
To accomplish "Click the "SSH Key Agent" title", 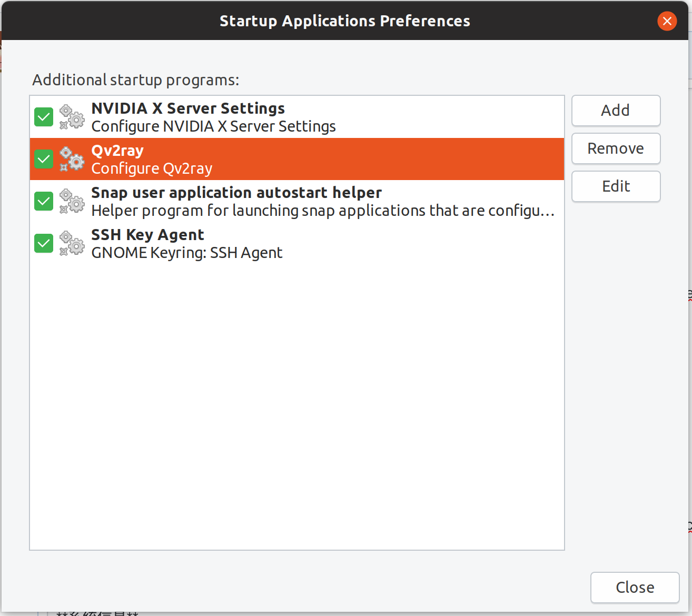I will pos(147,235).
